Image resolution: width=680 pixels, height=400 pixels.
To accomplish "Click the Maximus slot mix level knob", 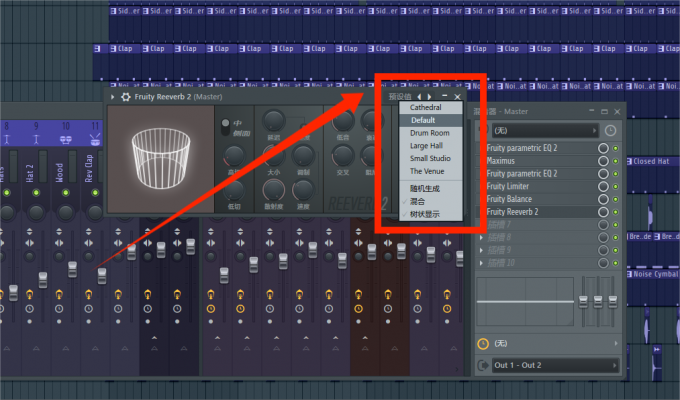I will tap(603, 161).
